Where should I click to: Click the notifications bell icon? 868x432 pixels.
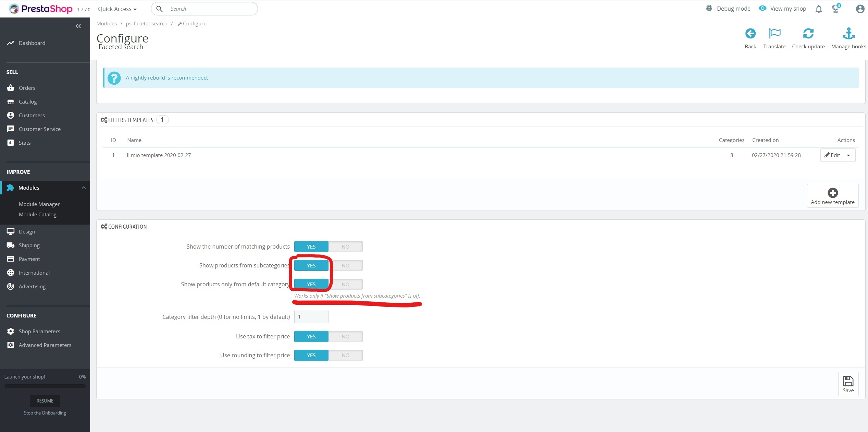pos(819,9)
